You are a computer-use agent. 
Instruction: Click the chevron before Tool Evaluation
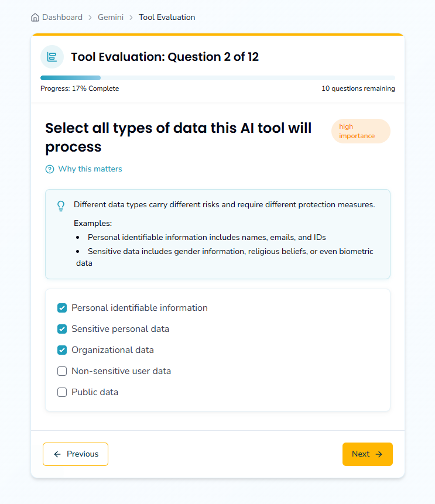[131, 18]
